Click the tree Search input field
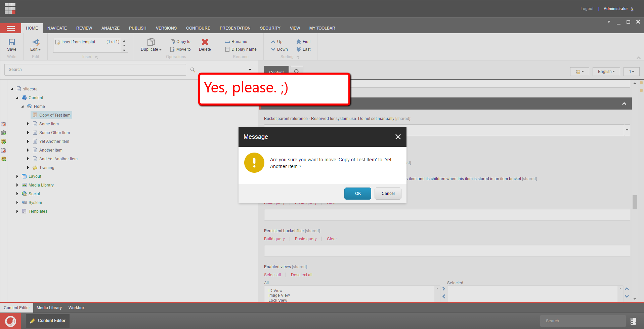Screen dimensions: 644x329 95,70
